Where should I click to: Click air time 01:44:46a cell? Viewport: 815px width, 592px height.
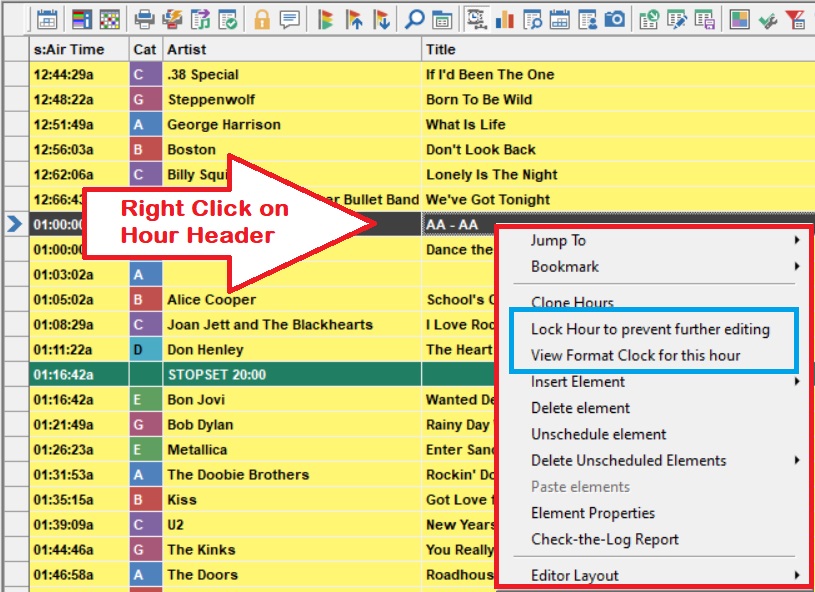tap(79, 549)
